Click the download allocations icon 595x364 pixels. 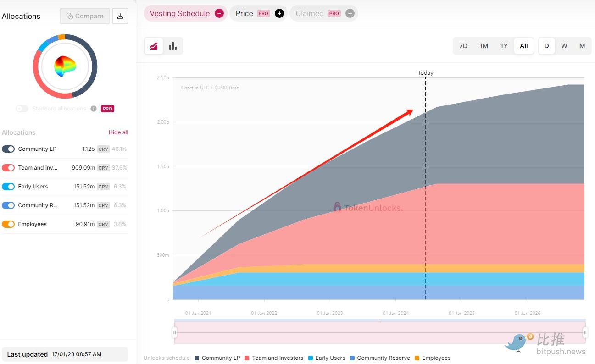pos(120,16)
